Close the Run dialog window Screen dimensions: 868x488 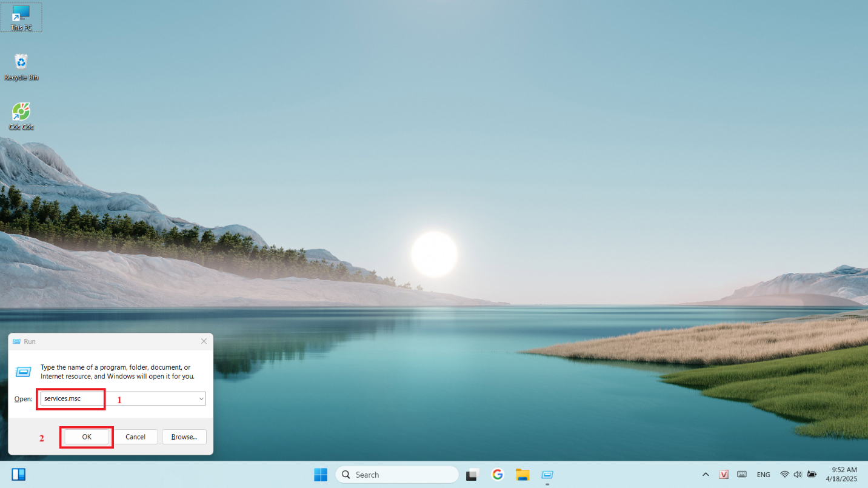pyautogui.click(x=204, y=341)
